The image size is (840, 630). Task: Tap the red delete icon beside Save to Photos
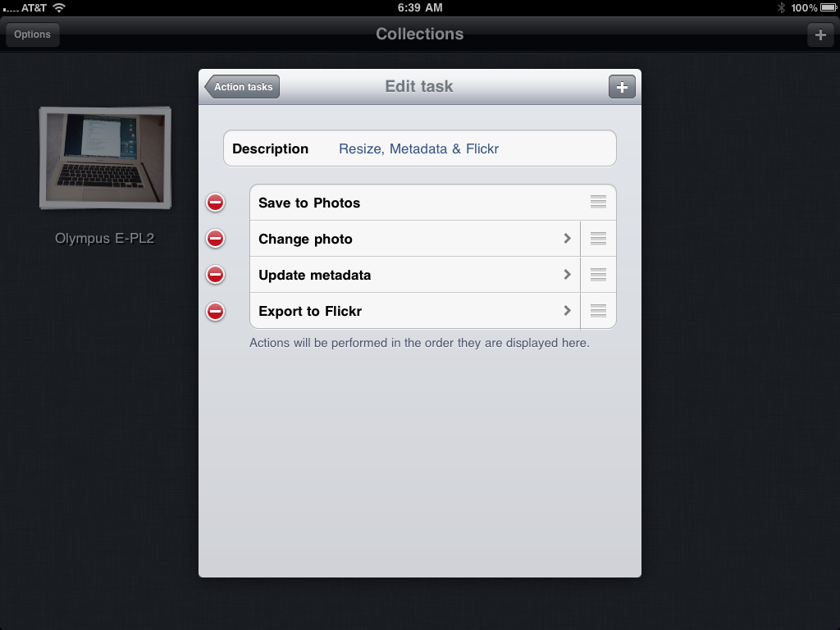[x=215, y=203]
